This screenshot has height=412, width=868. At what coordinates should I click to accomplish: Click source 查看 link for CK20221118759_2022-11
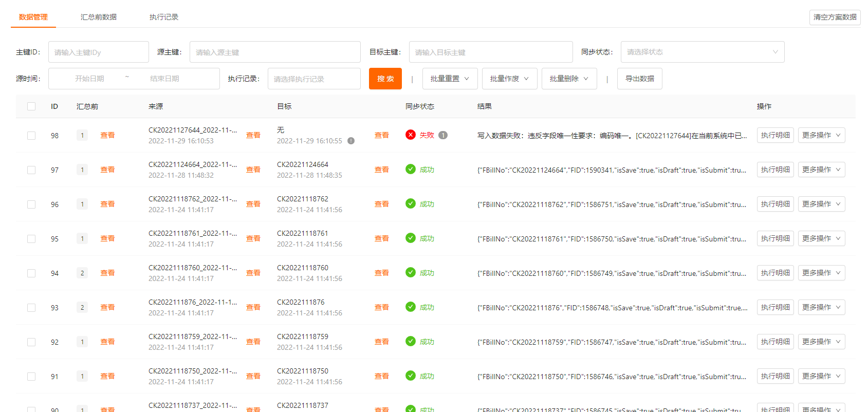(x=253, y=342)
